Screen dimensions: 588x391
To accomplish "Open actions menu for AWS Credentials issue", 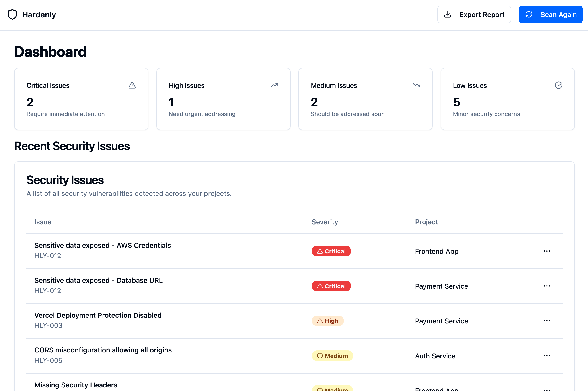I will pyautogui.click(x=547, y=251).
